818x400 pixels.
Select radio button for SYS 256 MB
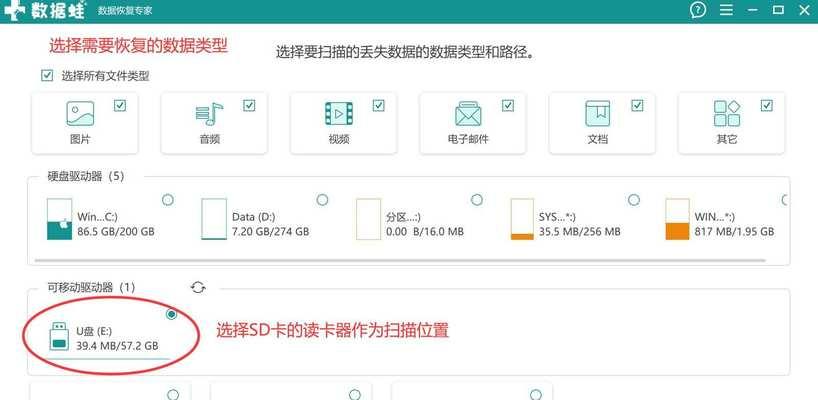point(634,200)
